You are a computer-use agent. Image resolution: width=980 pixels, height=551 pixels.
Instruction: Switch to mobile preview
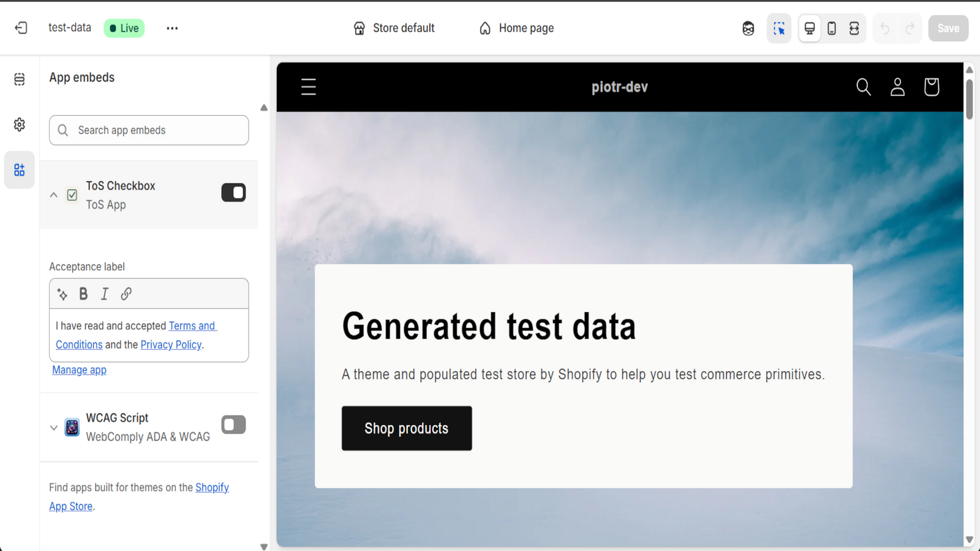tap(832, 28)
